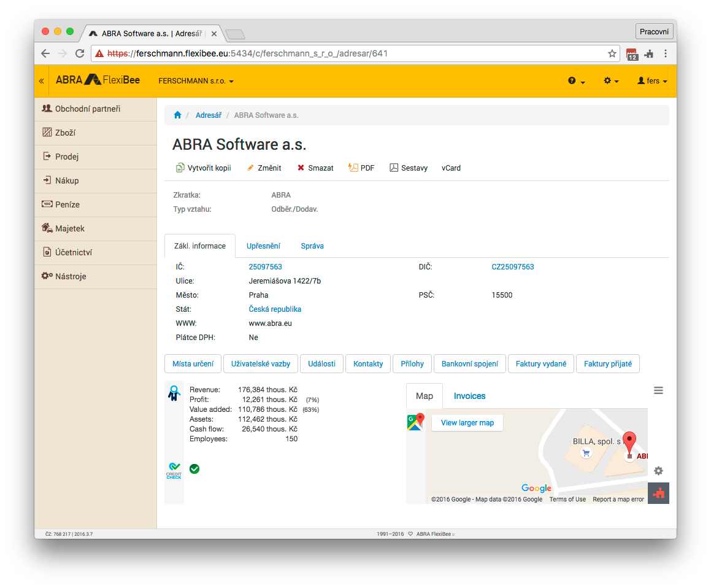Image resolution: width=711 pixels, height=588 pixels.
Task: Open the Peníze sidebar section
Action: pos(96,204)
